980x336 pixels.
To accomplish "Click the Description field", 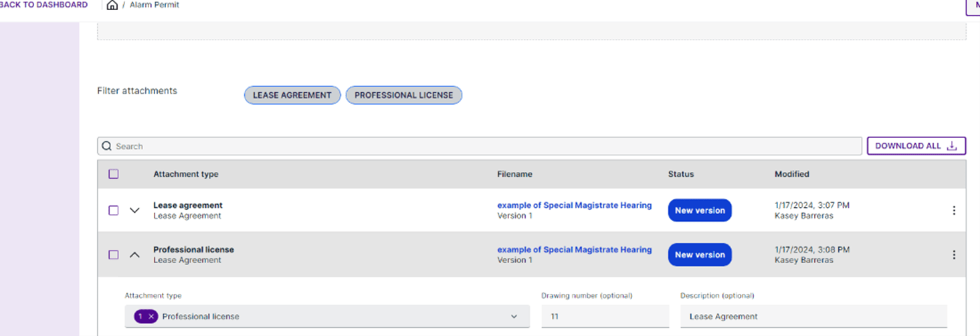I will 813,317.
